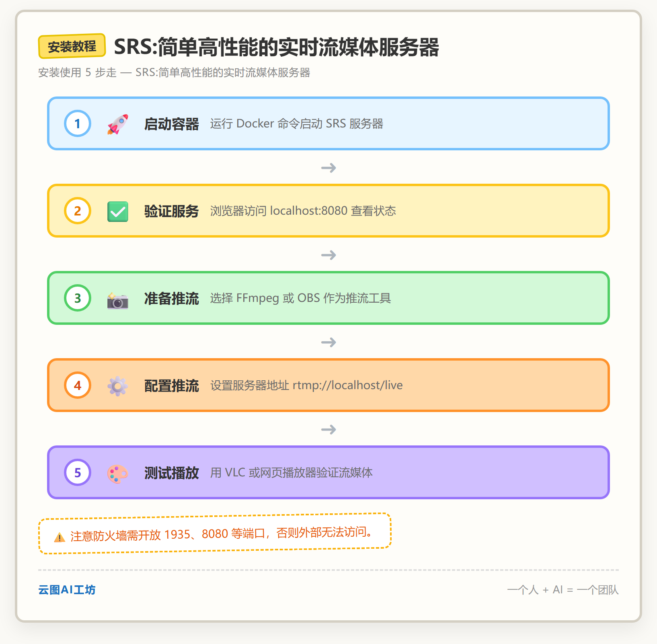
Task: Click the paint palette icon in step 5
Action: [x=118, y=474]
